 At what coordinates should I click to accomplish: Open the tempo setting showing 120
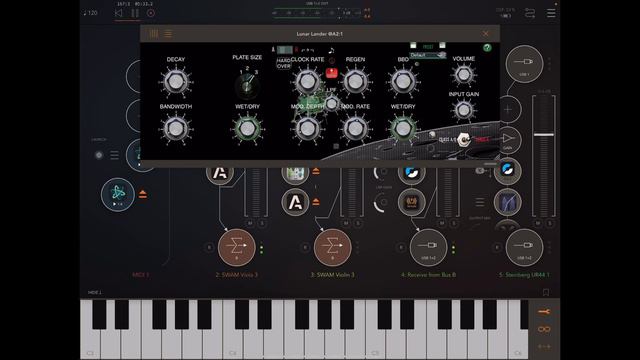pos(91,13)
